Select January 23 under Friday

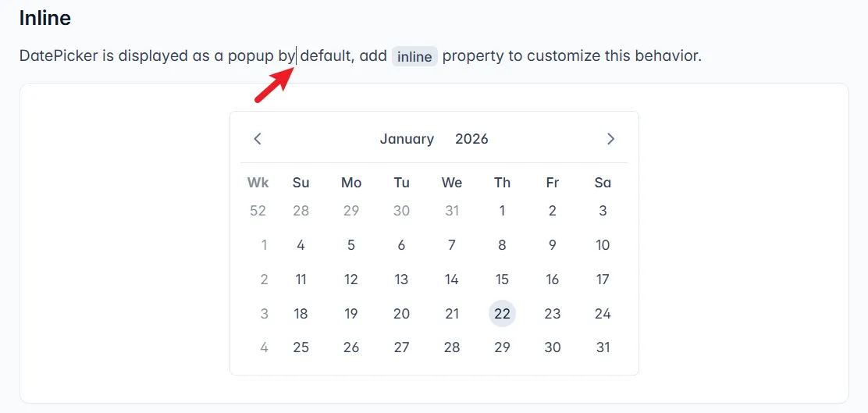[x=553, y=314]
